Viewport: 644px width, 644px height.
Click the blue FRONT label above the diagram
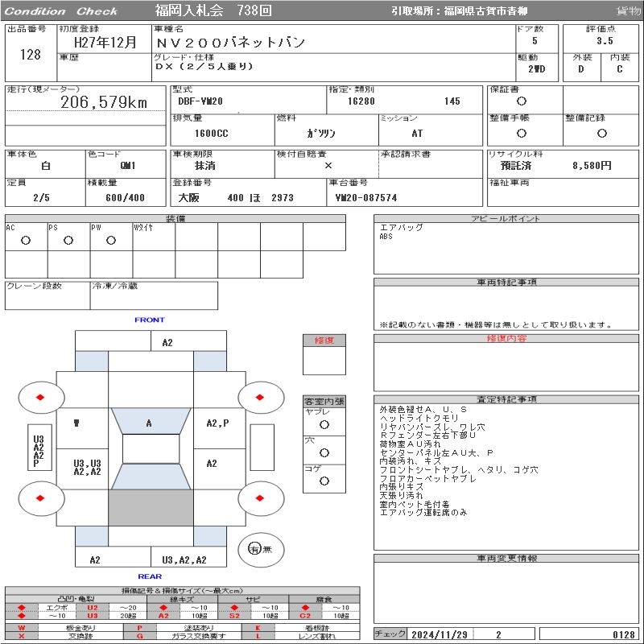click(x=150, y=320)
